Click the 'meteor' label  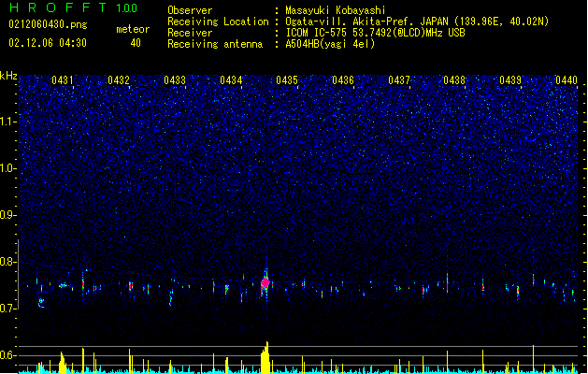133,29
